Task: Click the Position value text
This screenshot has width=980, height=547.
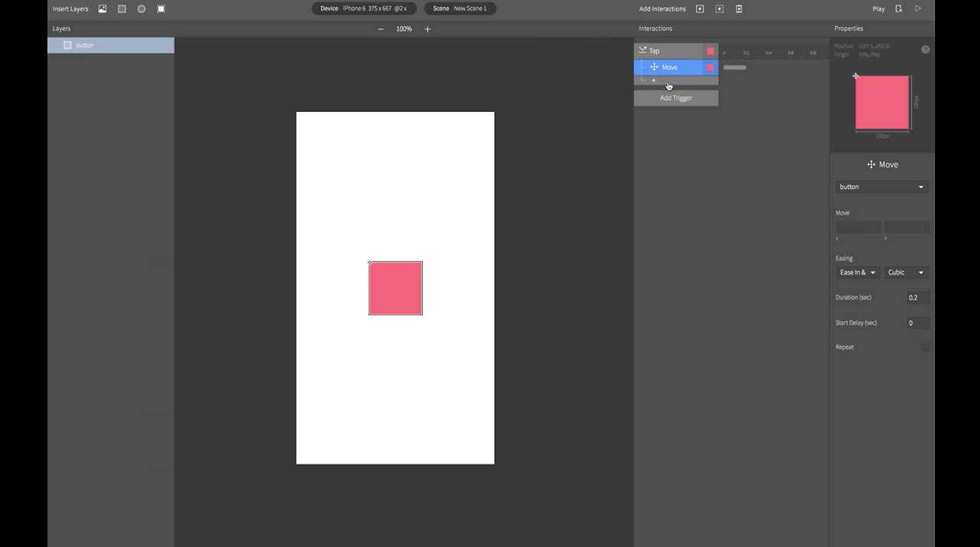Action: tap(874, 47)
